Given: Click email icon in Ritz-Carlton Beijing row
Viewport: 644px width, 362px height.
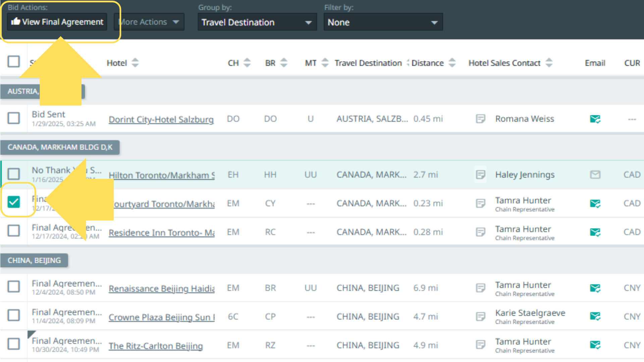Looking at the screenshot, I should 595,345.
